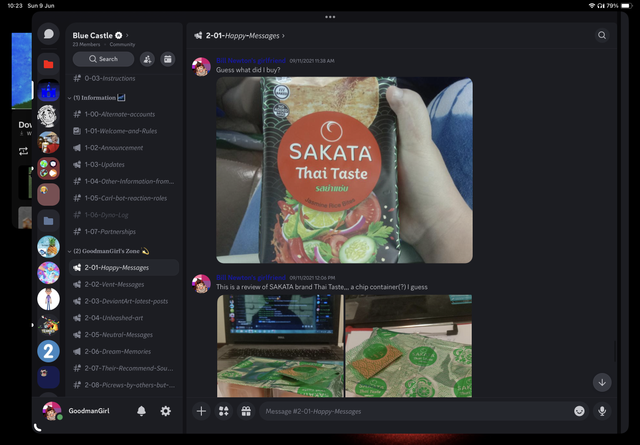The image size is (640, 445).
Task: Select the Blue Castle server icon
Action: coord(49,91)
